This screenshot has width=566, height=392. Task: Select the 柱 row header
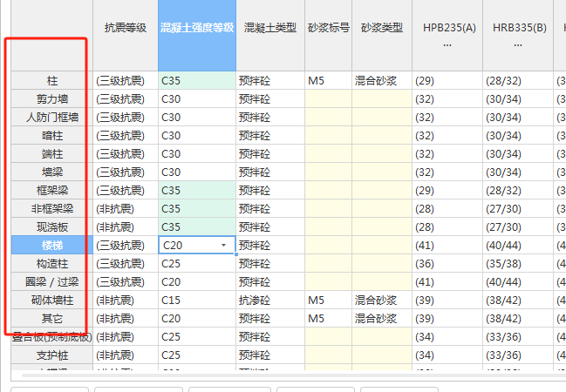coord(52,80)
